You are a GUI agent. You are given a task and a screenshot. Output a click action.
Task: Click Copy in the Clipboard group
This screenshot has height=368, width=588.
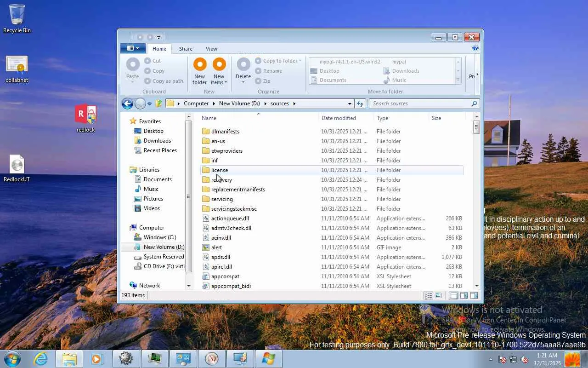coord(154,71)
